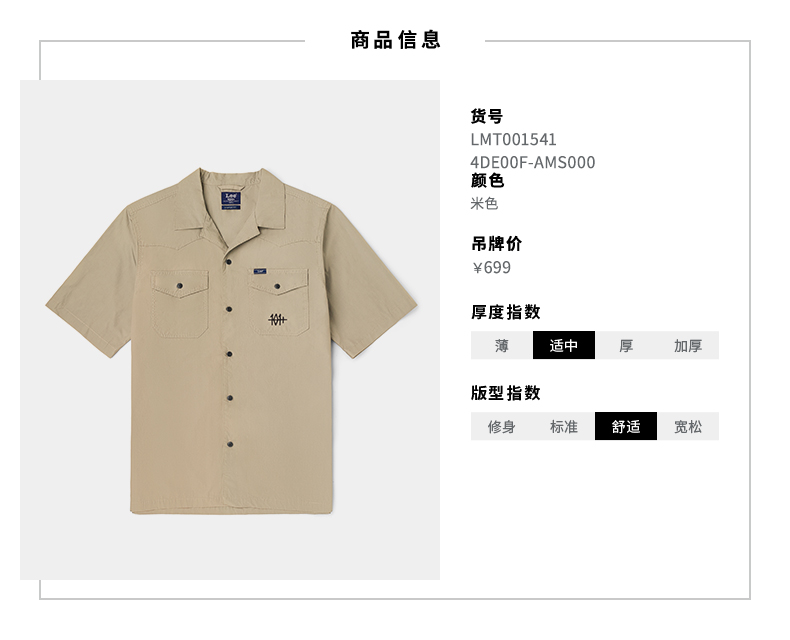Image resolution: width=790 pixels, height=640 pixels.
Task: Click the small blue Lee chest tag
Action: pyautogui.click(x=260, y=272)
